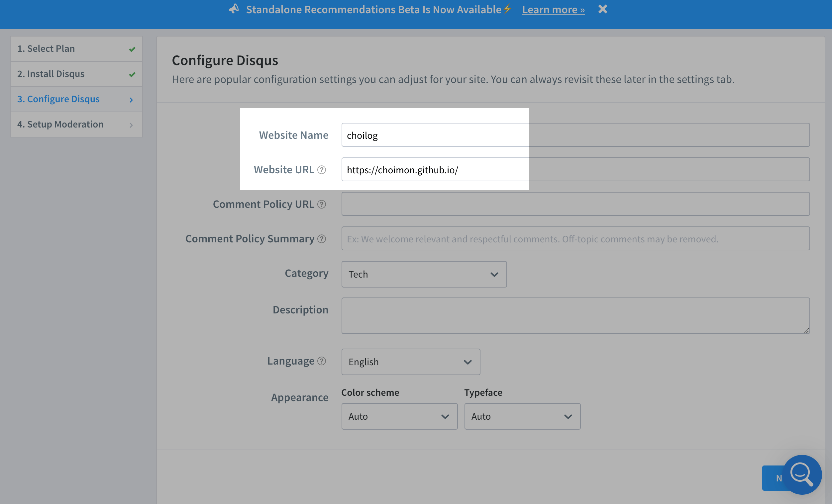
Task: Open the magnifier chat search button
Action: pyautogui.click(x=802, y=475)
